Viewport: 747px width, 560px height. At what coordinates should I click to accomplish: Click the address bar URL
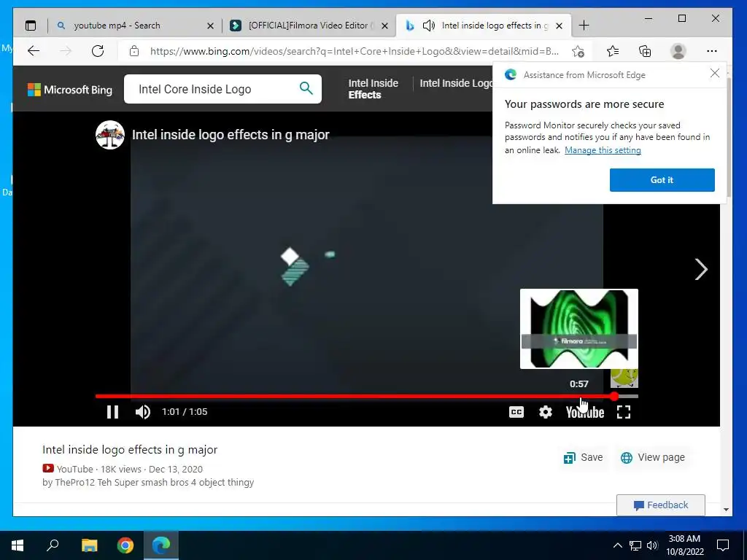pyautogui.click(x=355, y=51)
